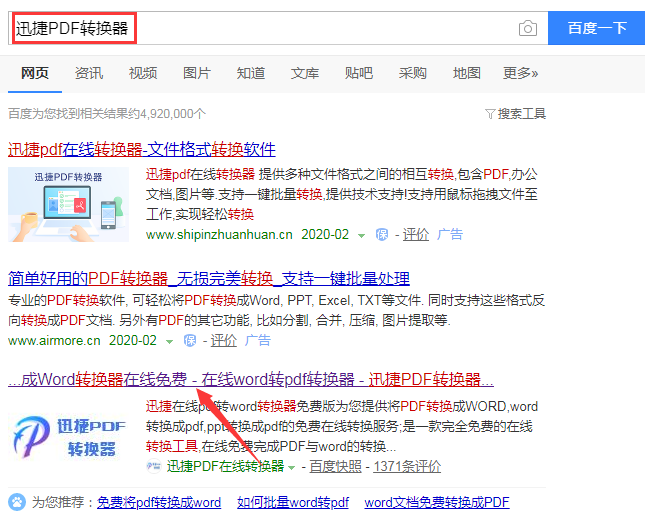This screenshot has height=515, width=645.
Task: Expand the 更多» tab menu
Action: (520, 73)
